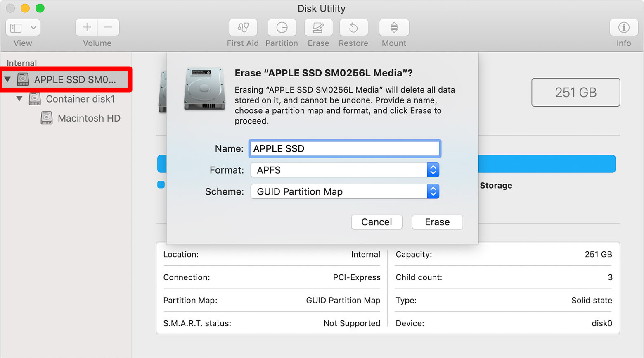Screen dimensions: 644x358
Task: Run First Aid from the toolbar
Action: 243,28
